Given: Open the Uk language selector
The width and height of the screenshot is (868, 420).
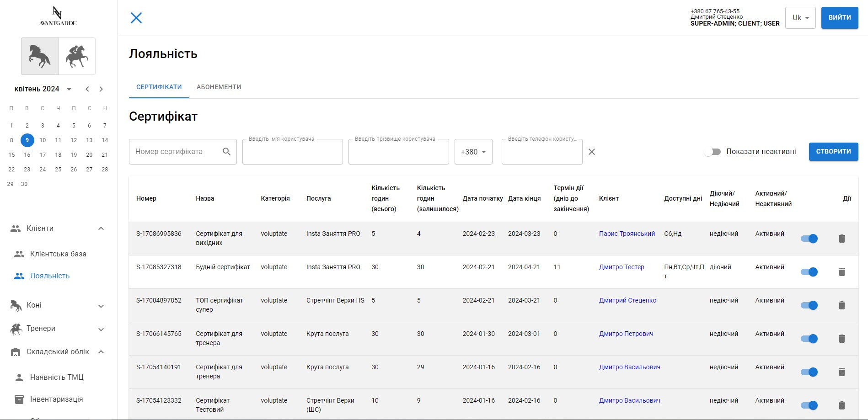Looking at the screenshot, I should click(x=800, y=18).
